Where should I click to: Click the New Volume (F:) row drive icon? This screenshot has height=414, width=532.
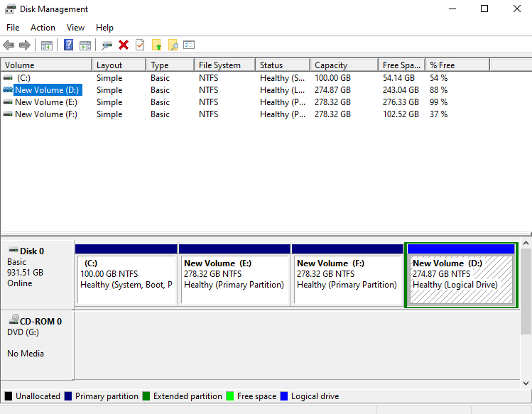(8, 114)
